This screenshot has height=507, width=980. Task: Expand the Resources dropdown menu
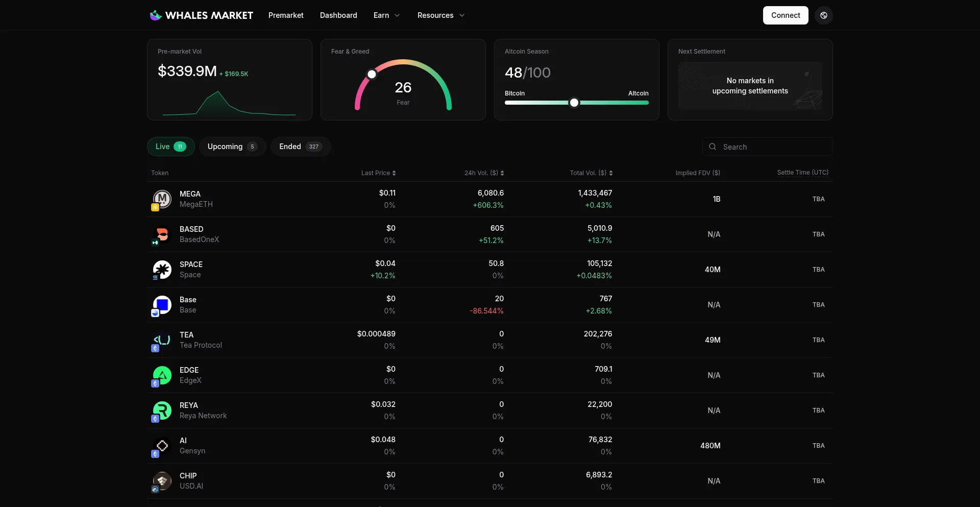click(441, 15)
